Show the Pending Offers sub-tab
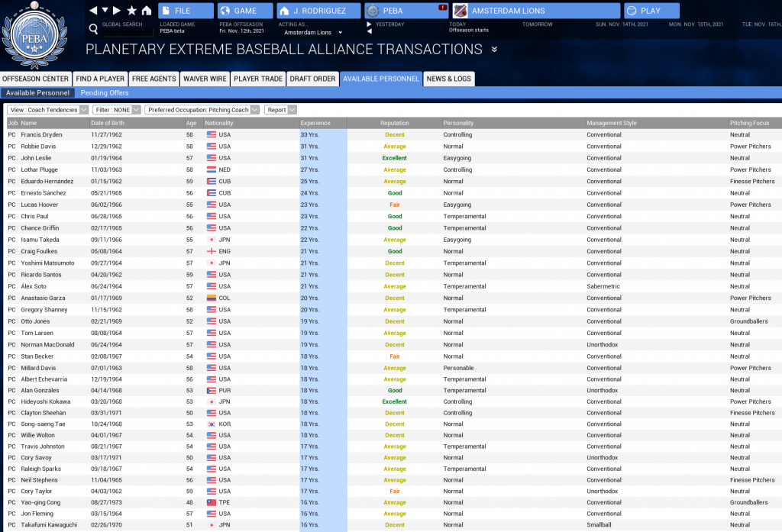The width and height of the screenshot is (782, 532). click(x=105, y=93)
